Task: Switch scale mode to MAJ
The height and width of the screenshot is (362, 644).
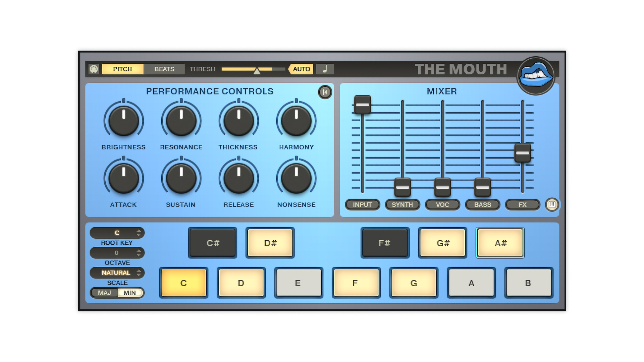Action: point(104,293)
